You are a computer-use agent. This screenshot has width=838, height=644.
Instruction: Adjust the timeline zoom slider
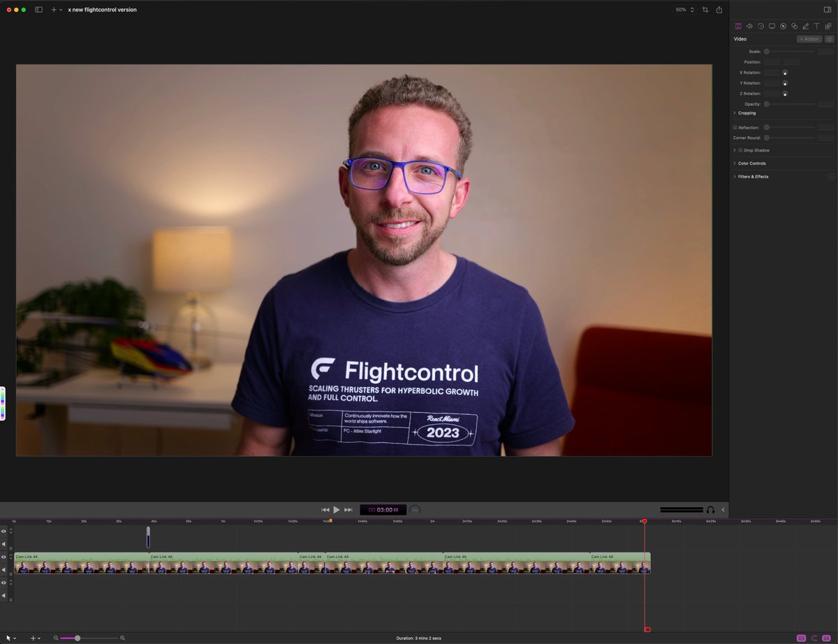(89, 638)
